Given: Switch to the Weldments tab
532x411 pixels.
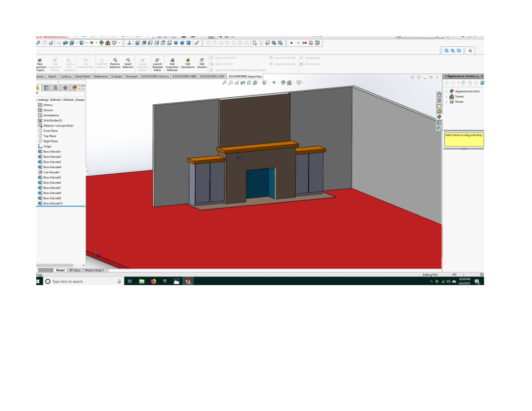Looking at the screenshot, I should [x=100, y=76].
